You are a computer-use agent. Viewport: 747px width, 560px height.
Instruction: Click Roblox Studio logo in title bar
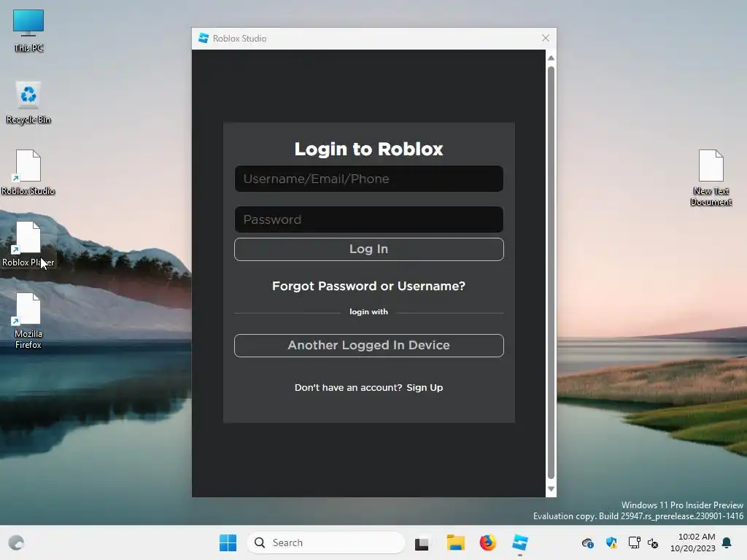point(204,38)
